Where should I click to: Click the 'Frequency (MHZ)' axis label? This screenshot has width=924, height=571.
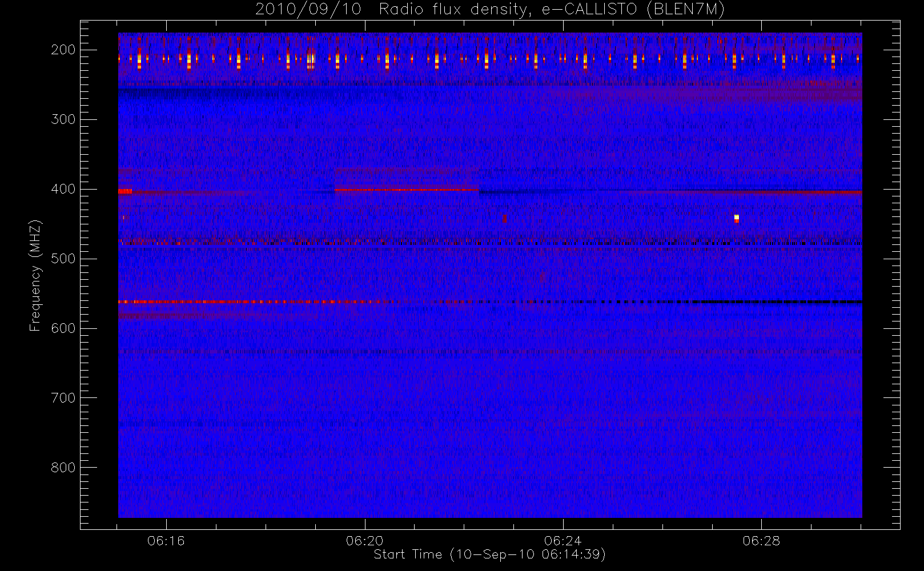pyautogui.click(x=35, y=276)
